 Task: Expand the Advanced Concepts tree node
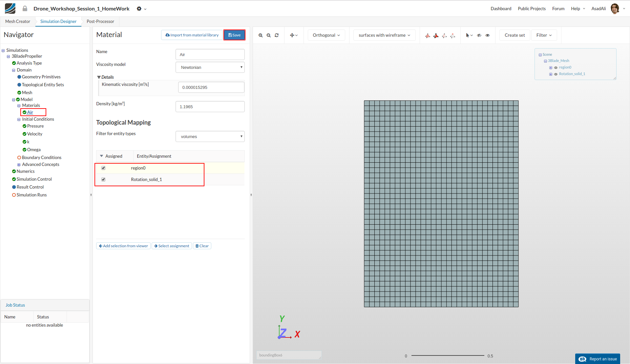[19, 165]
